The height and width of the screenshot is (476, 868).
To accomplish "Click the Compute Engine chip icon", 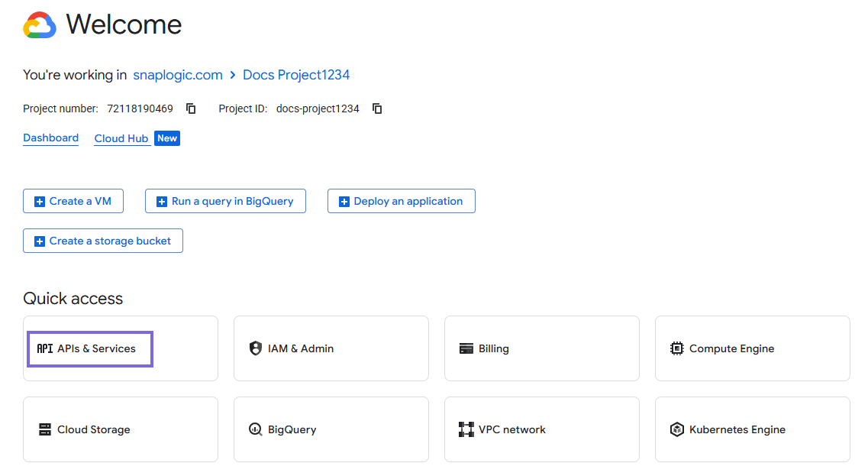I will (677, 348).
